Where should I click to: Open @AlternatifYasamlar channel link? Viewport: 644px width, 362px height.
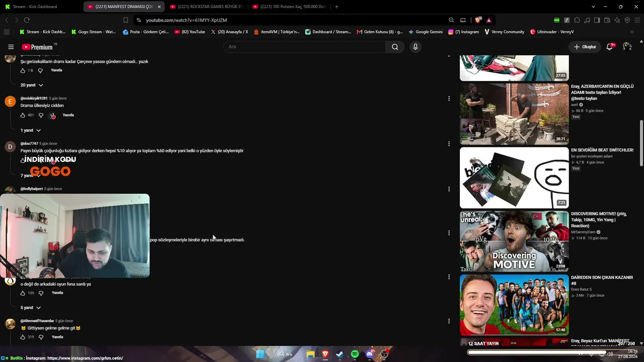coord(37,321)
